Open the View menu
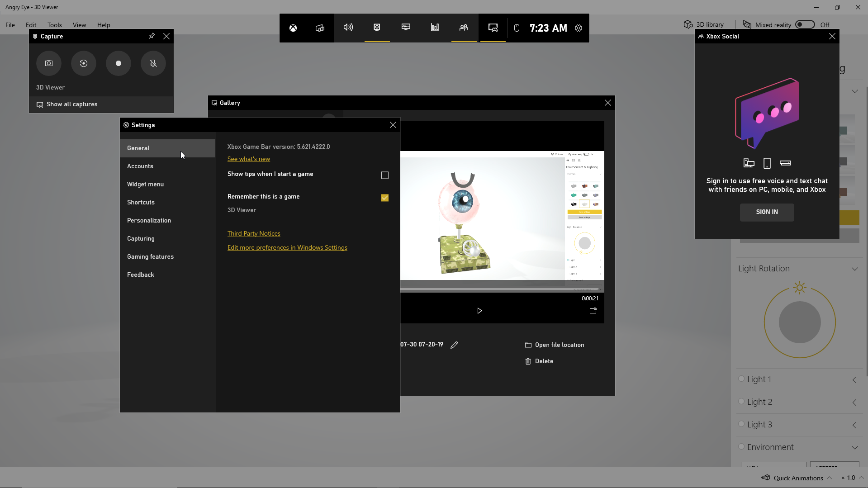 [x=79, y=25]
